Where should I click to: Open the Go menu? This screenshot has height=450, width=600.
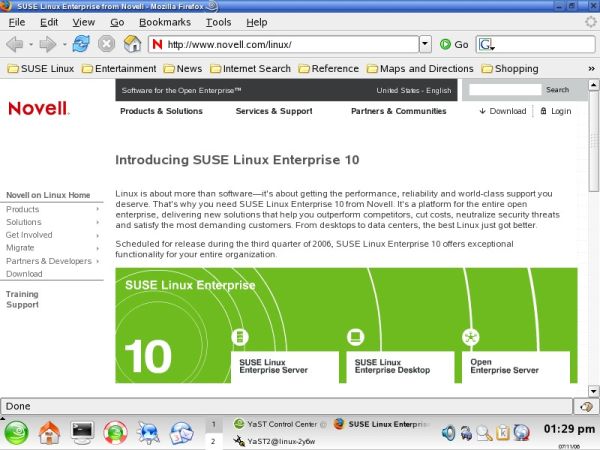pyautogui.click(x=117, y=22)
